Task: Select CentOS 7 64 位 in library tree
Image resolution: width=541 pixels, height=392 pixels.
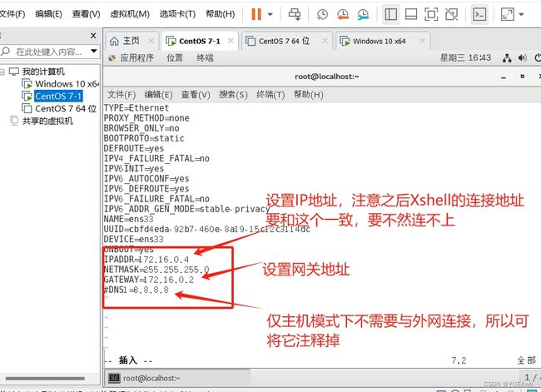Action: pos(66,108)
